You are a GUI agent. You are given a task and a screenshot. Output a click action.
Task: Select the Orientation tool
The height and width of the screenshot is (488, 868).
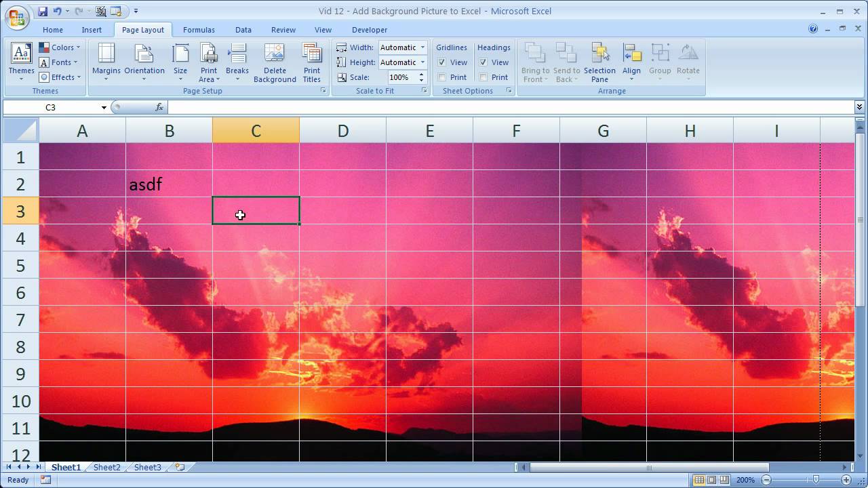144,62
